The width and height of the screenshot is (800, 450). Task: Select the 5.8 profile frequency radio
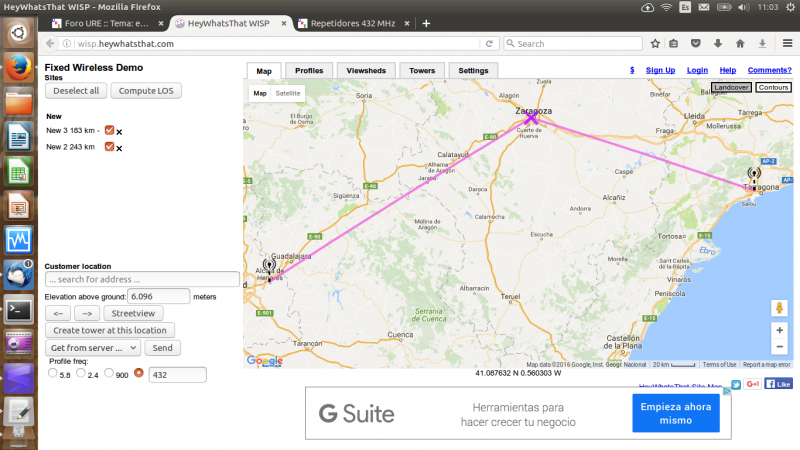coord(53,373)
